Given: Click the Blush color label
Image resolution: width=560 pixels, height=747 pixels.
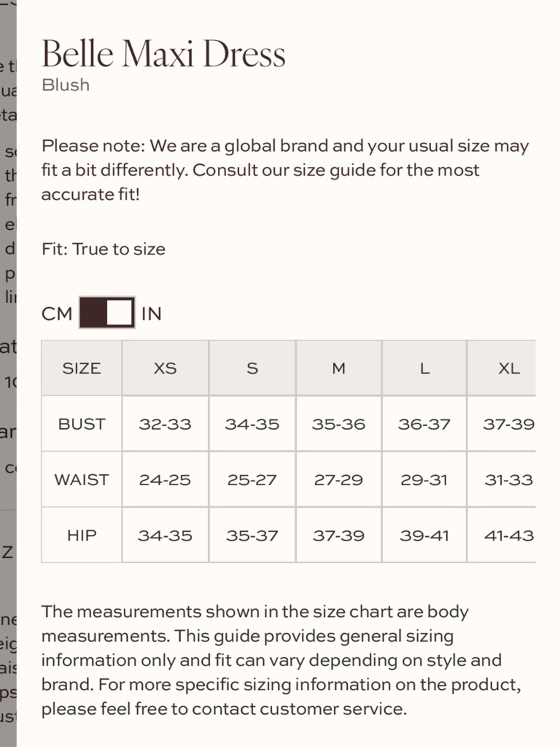Looking at the screenshot, I should (x=66, y=85).
